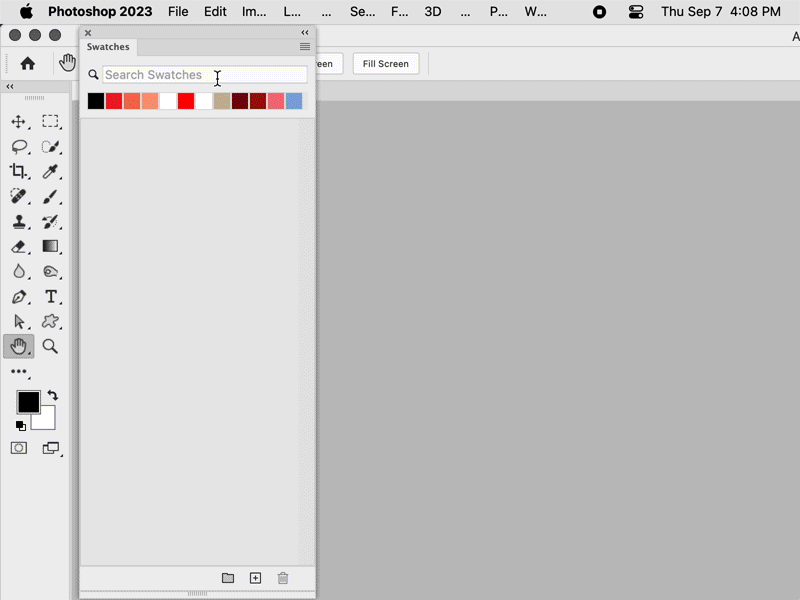Select the Path Selection tool
Screen dimensions: 800x600
pyautogui.click(x=19, y=321)
